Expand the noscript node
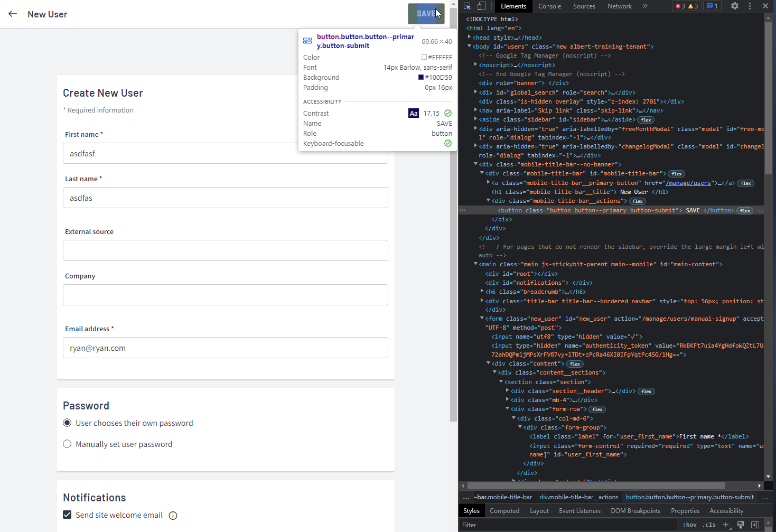This screenshot has width=776, height=532. (x=475, y=64)
